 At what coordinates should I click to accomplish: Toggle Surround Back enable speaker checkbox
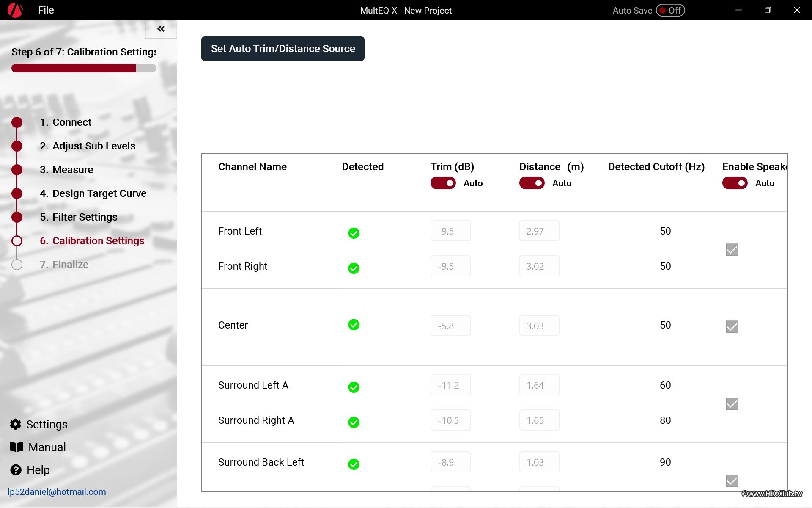(x=732, y=481)
